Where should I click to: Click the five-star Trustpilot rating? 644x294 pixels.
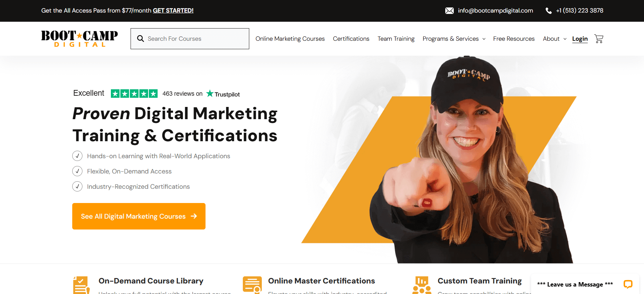[134, 94]
